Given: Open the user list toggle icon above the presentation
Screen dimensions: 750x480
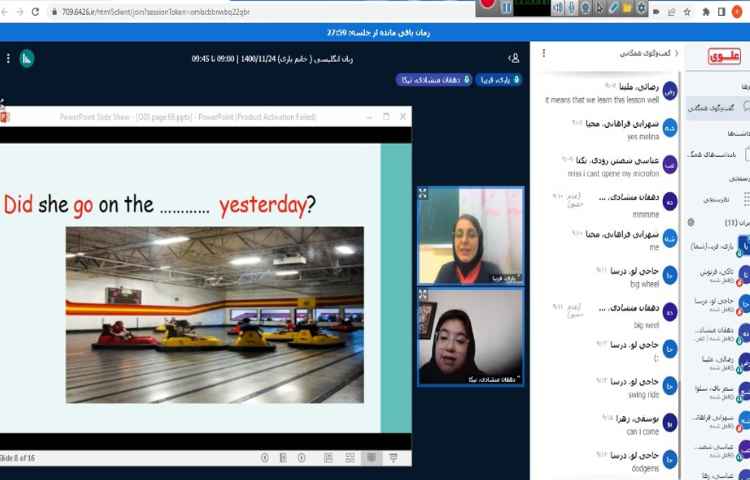Looking at the screenshot, I should click(x=514, y=58).
